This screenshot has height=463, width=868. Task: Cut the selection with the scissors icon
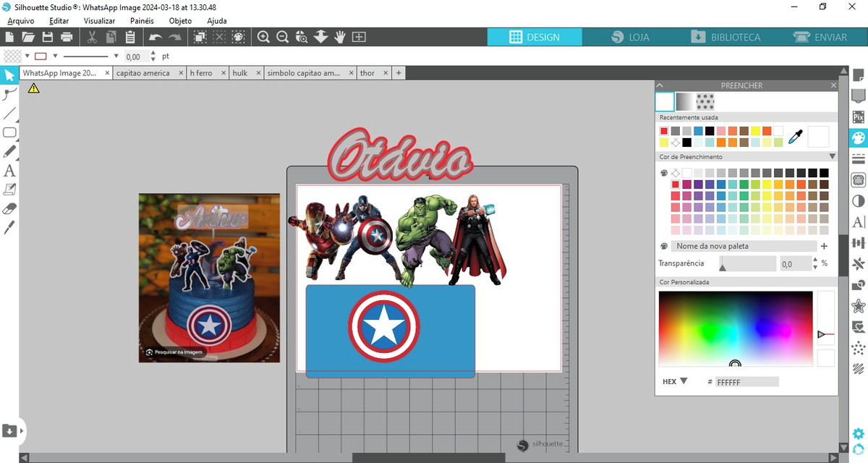pyautogui.click(x=93, y=37)
